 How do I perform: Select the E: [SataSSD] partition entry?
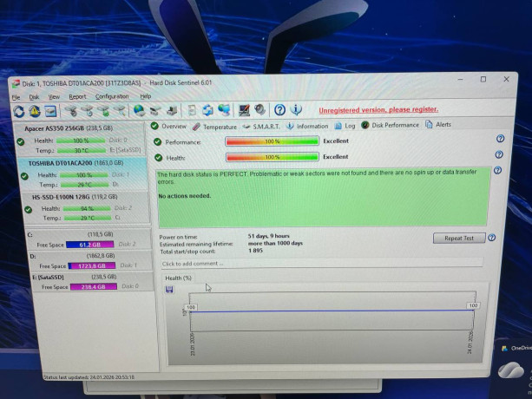point(92,282)
